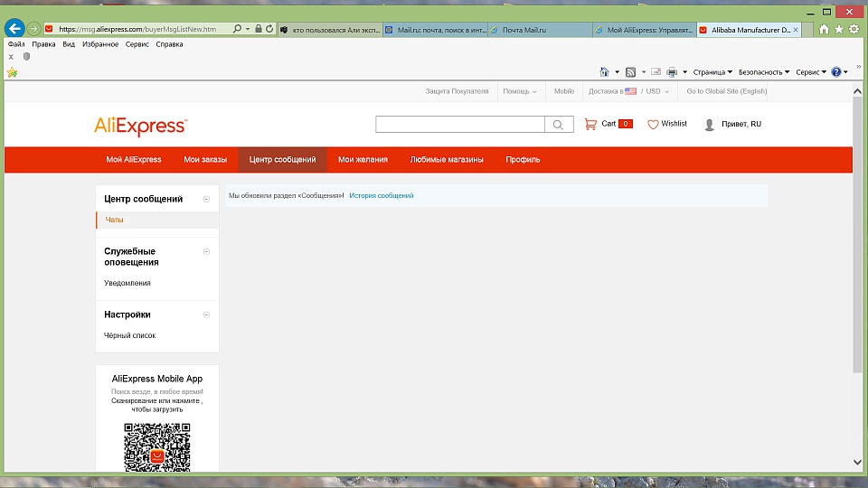Open the История сообщений link
The width and height of the screenshot is (868, 488).
click(x=382, y=196)
